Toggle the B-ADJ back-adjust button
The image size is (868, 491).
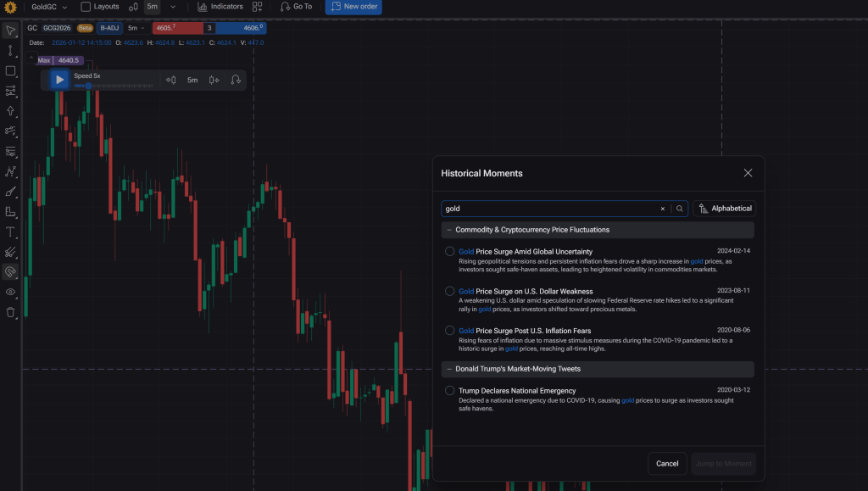(109, 28)
